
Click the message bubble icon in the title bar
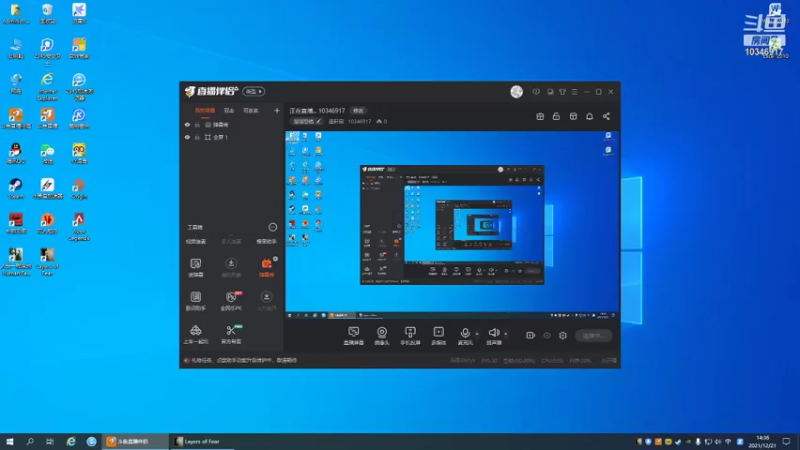pos(536,92)
